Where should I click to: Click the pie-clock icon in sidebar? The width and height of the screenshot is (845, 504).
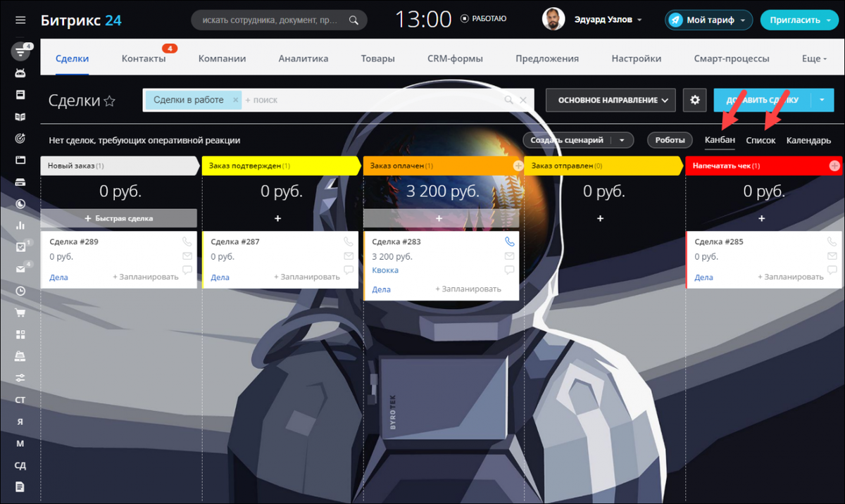pos(20,204)
